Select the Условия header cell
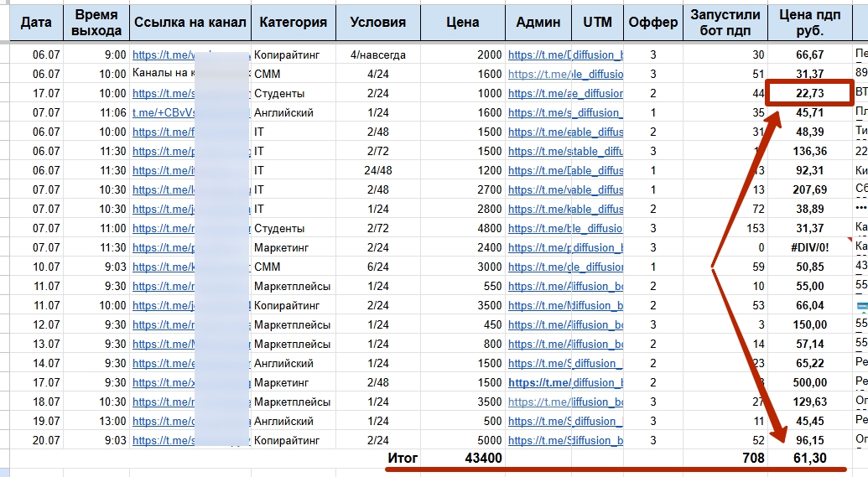The height and width of the screenshot is (477, 868). 378,22
